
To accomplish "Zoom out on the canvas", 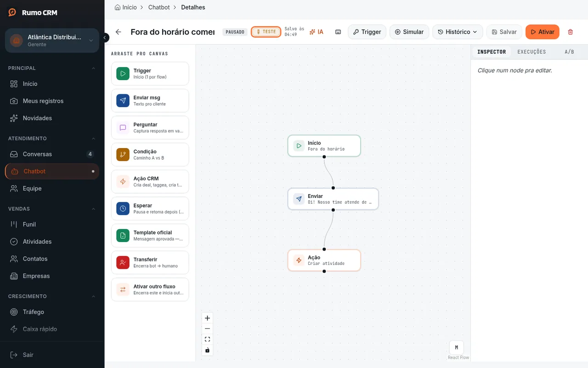I will [x=207, y=328].
